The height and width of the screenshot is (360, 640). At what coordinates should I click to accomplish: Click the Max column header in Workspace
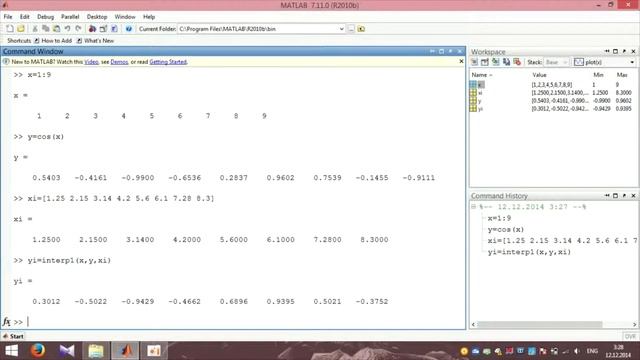622,75
